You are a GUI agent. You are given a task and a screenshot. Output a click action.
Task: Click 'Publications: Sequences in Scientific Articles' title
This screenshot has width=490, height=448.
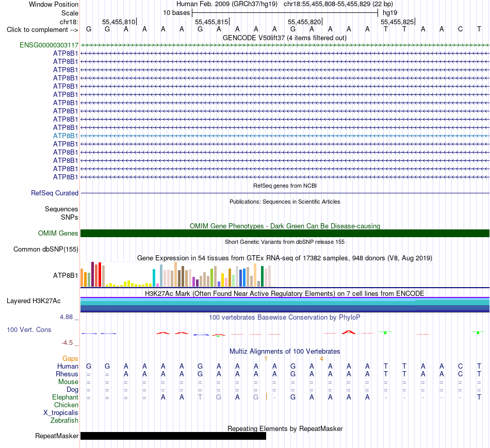click(285, 202)
